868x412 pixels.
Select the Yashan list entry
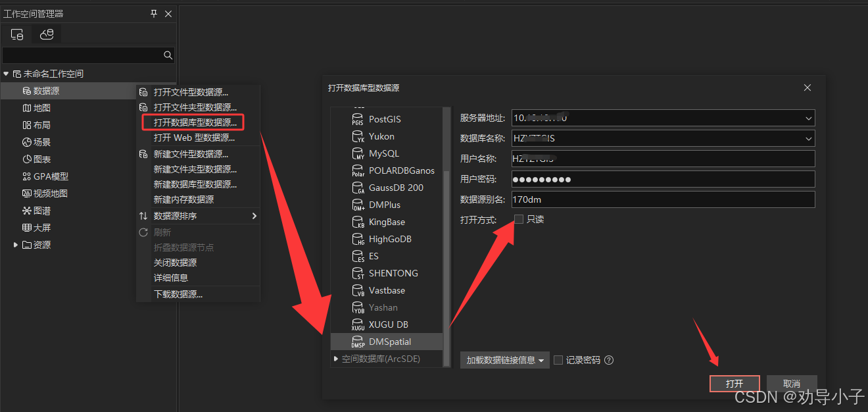[x=387, y=307]
